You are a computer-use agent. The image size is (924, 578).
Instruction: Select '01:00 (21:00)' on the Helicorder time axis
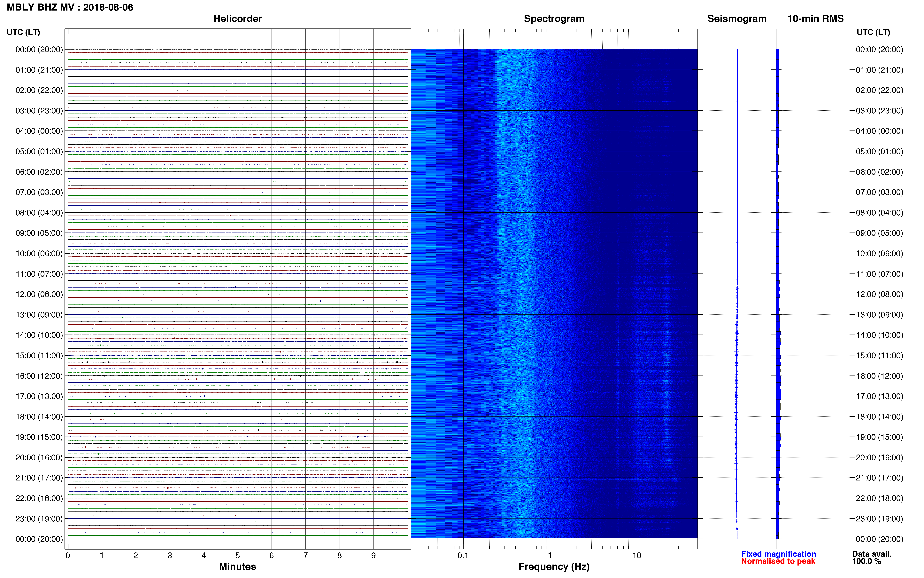pyautogui.click(x=39, y=70)
